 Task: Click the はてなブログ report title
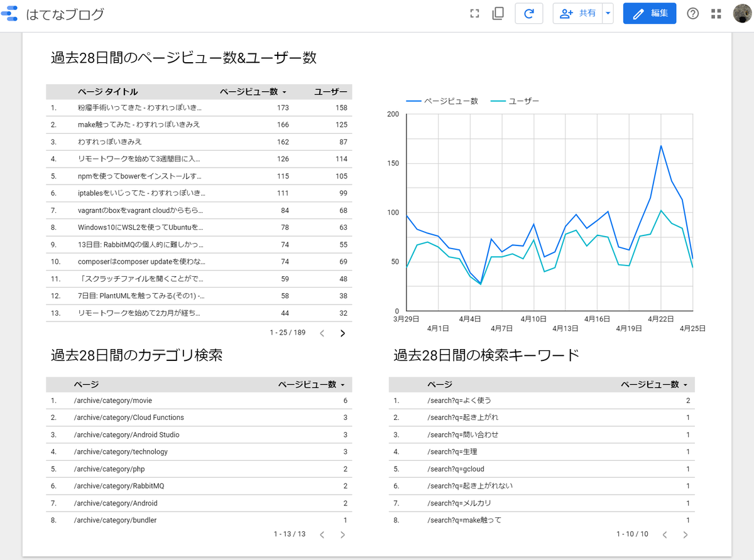(x=65, y=14)
